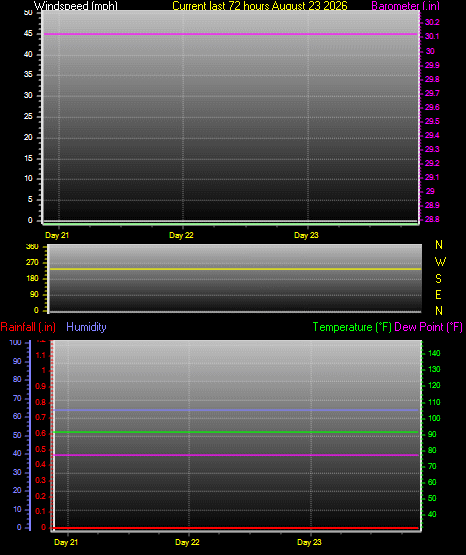Click the 270 degree wind direction tick label
This screenshot has height=555, width=466.
coord(32,263)
